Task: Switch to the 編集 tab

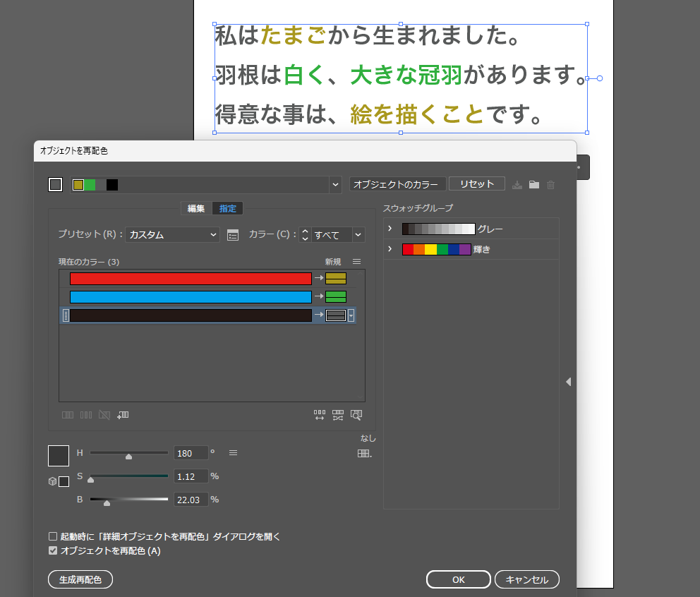Action: coord(195,208)
